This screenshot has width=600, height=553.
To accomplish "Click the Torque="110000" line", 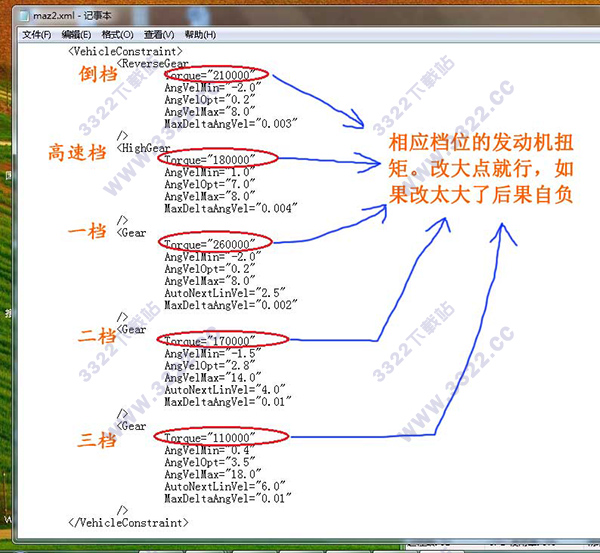I will (210, 438).
